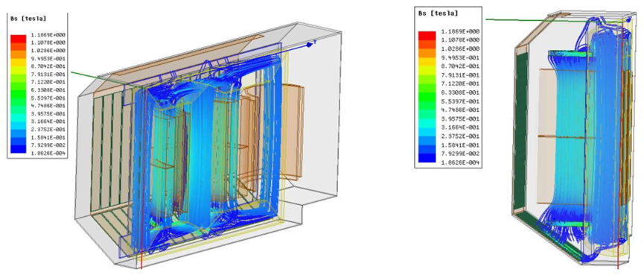This screenshot has height=275, width=644.
Task: Select value 1.1869E+000 in right plot legend
Action: 460,31
